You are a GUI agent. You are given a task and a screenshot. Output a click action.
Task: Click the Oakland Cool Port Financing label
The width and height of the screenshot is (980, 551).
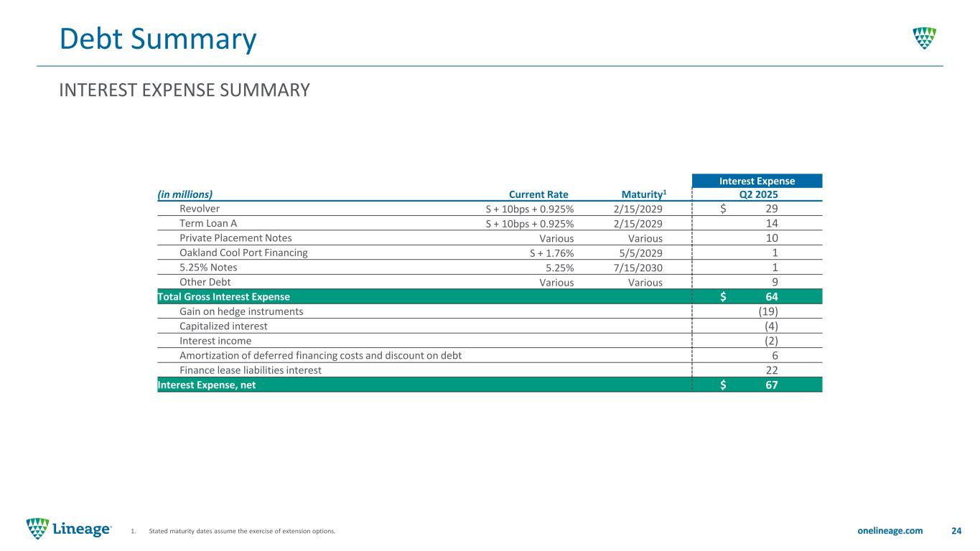coord(243,253)
